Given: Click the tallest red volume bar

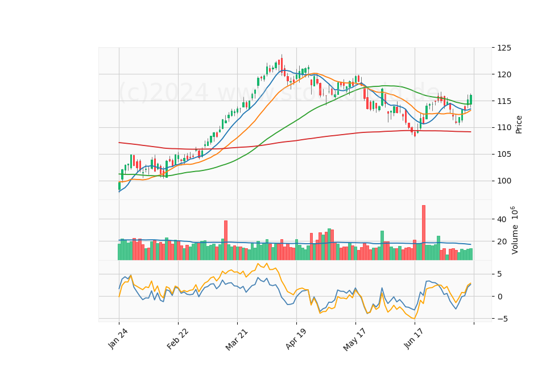Looking at the screenshot, I should click(424, 233).
